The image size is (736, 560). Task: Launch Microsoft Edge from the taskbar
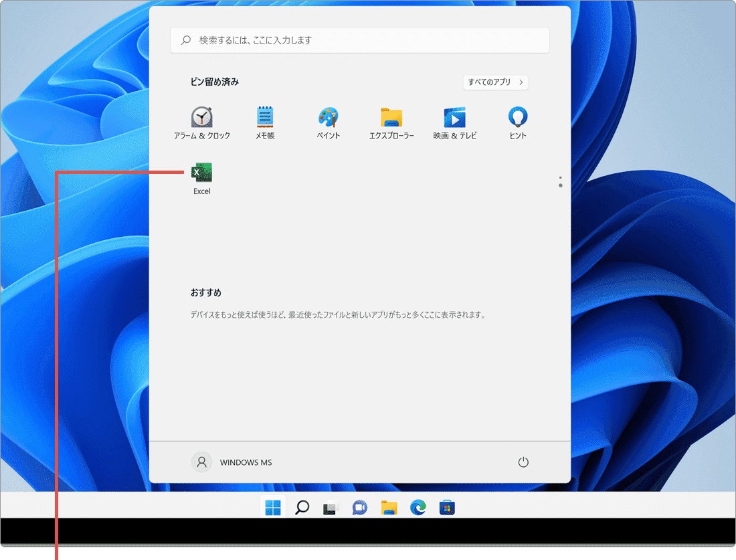point(418,507)
